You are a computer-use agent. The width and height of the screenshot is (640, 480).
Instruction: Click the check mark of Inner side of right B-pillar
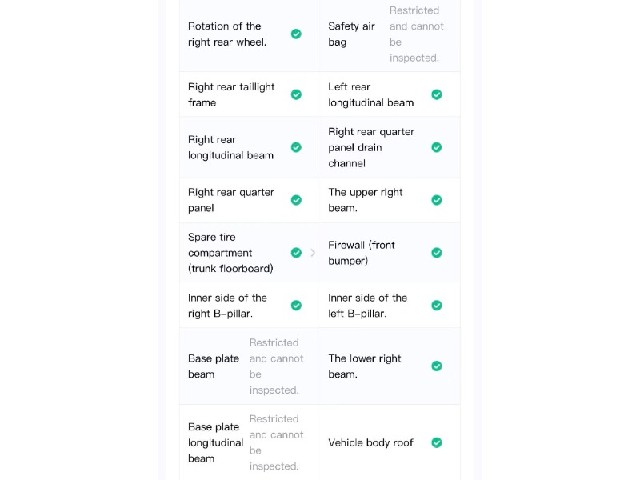(x=296, y=305)
